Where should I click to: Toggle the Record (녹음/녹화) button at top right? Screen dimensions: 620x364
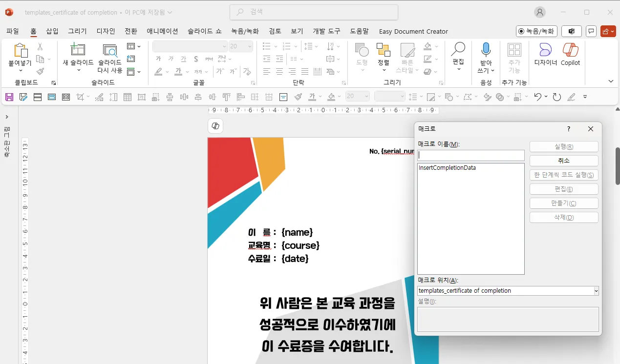coord(536,31)
